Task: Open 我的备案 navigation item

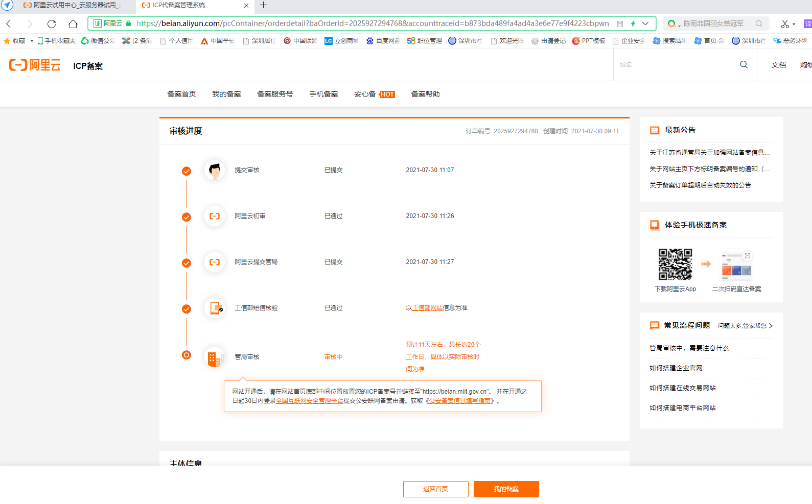Action: (227, 94)
